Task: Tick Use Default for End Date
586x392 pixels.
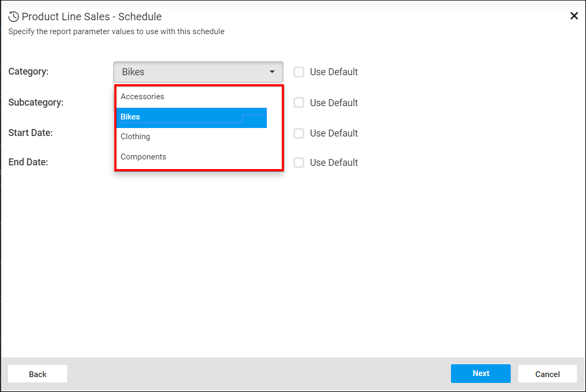Action: pos(299,162)
